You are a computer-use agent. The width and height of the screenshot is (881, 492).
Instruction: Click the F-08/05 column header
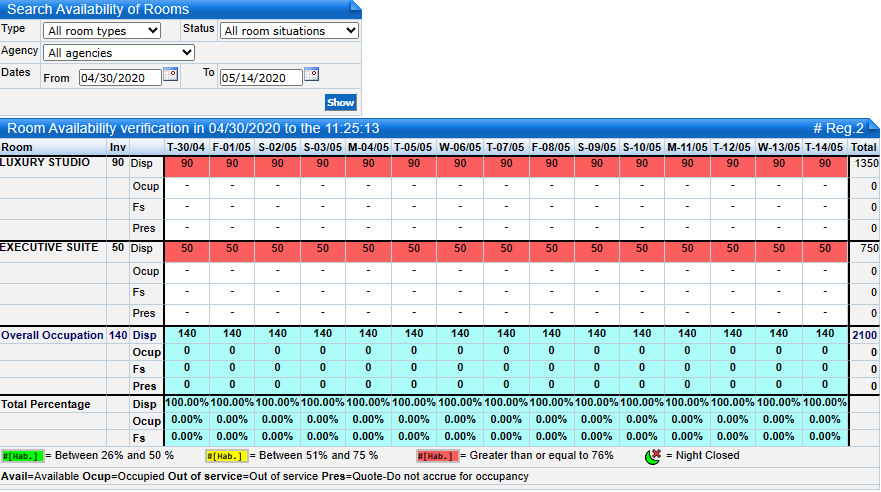pos(551,147)
